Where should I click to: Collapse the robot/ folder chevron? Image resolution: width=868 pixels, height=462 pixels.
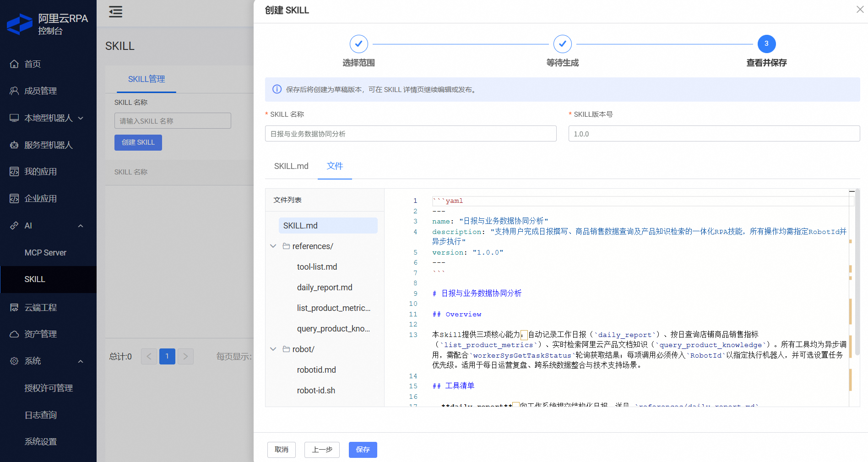[273, 349]
